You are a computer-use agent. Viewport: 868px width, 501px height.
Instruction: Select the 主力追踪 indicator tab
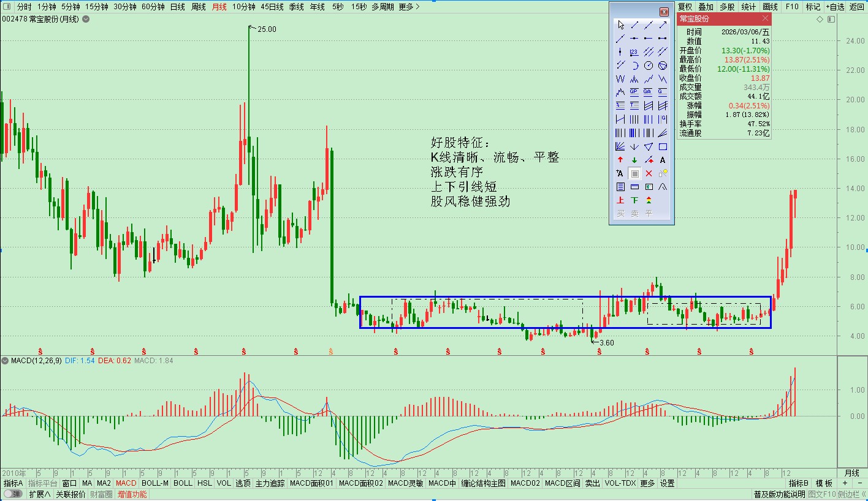270,483
